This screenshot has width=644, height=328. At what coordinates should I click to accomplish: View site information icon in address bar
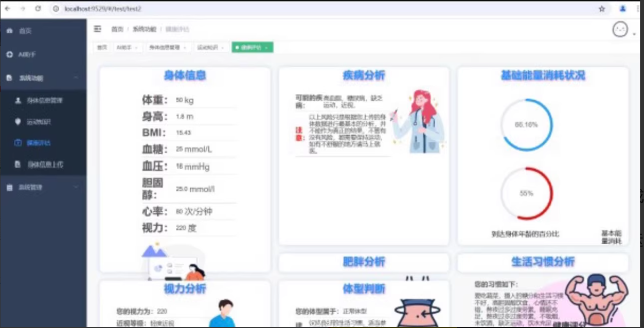point(56,9)
